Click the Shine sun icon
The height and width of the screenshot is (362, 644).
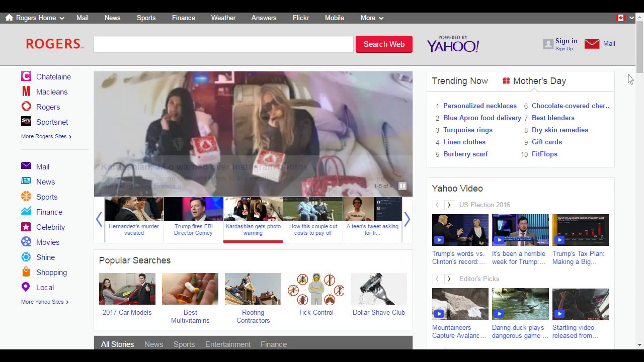tap(26, 257)
